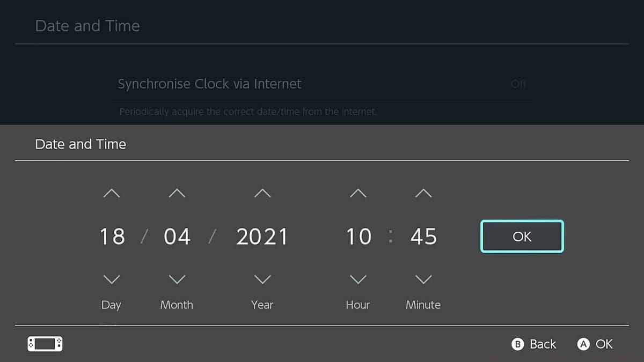Select the hour field showing 10
The height and width of the screenshot is (362, 644).
pyautogui.click(x=358, y=237)
